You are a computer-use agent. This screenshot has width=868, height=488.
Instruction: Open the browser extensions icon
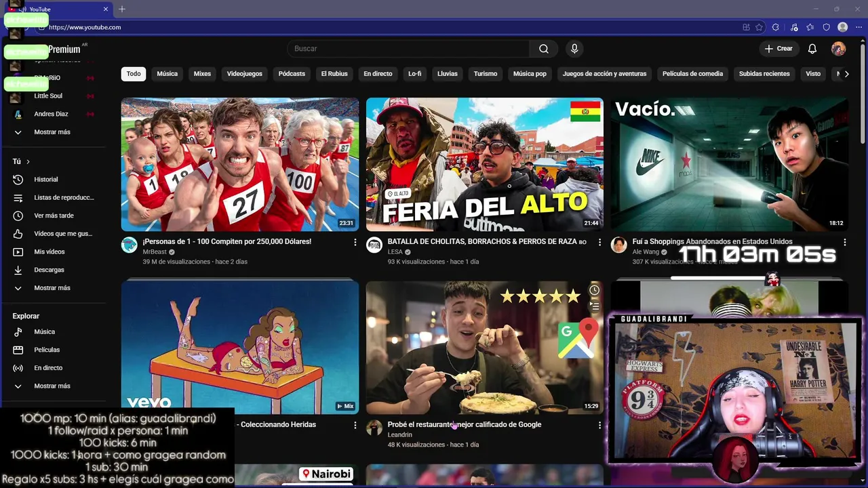(776, 27)
